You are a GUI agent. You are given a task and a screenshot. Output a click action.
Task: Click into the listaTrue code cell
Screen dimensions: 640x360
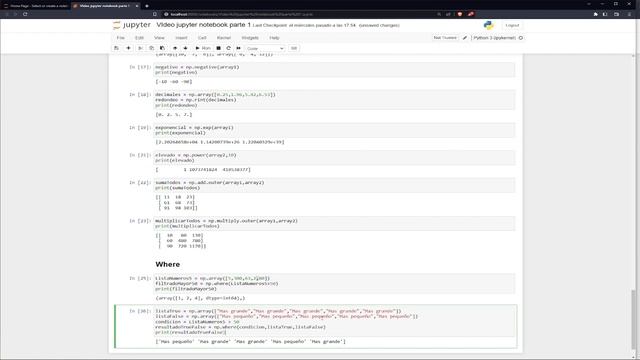coord(334,322)
